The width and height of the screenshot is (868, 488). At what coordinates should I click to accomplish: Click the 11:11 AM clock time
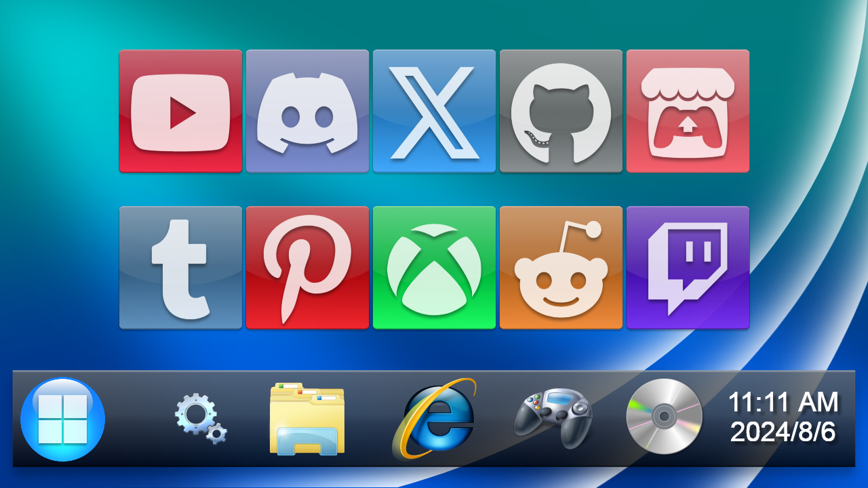point(783,403)
